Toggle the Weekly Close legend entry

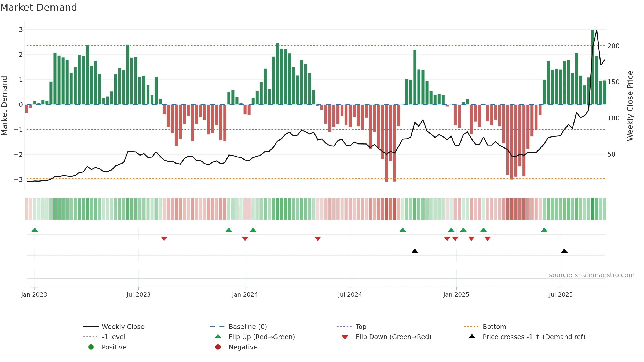pyautogui.click(x=114, y=327)
